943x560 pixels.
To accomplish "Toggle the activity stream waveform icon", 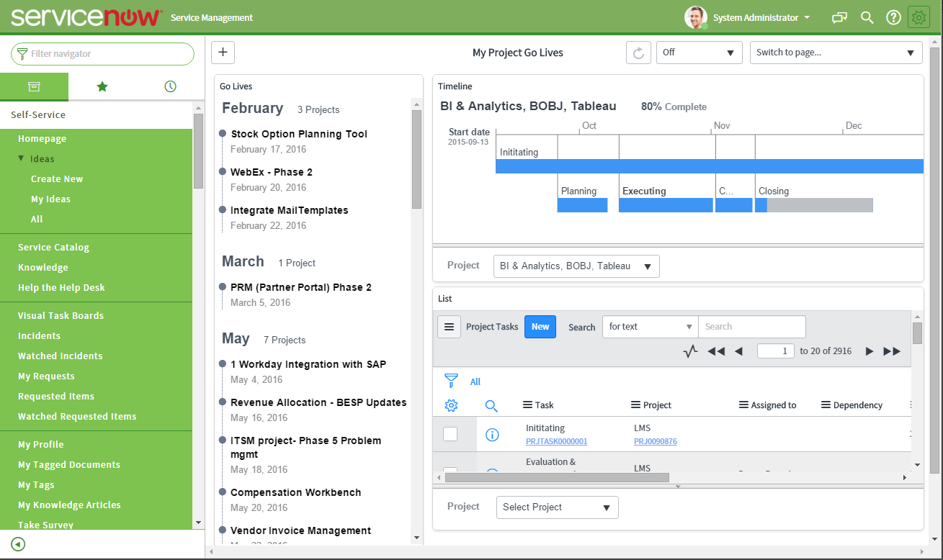I will 690,351.
